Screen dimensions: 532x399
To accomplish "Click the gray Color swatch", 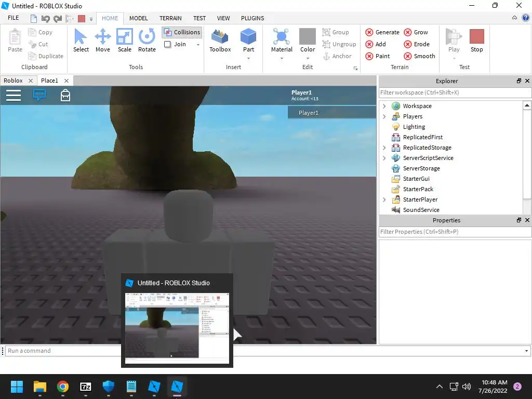I will click(x=308, y=37).
